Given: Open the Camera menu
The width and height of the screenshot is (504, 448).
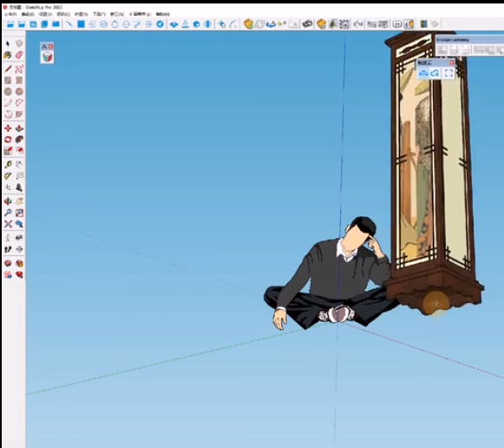Looking at the screenshot, I should pyautogui.click(x=63, y=14).
